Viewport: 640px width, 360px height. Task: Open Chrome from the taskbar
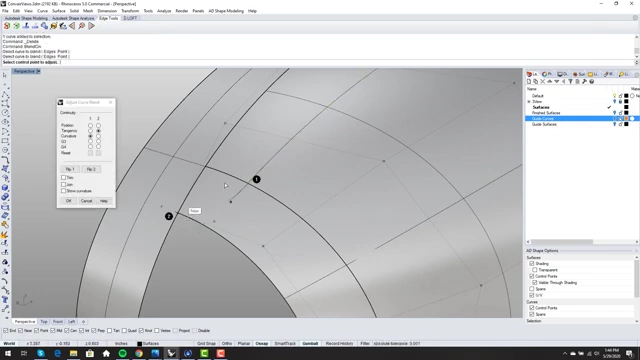pos(139,353)
